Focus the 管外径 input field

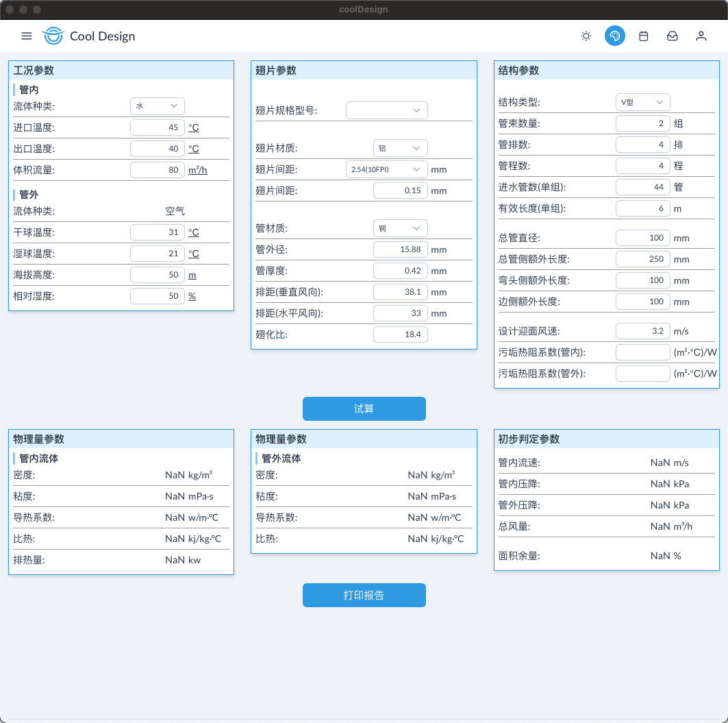tap(401, 249)
